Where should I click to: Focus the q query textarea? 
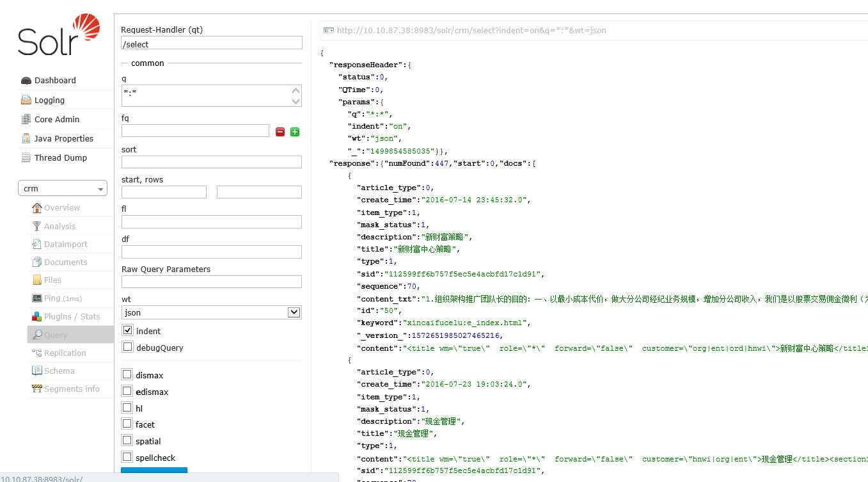pos(212,95)
